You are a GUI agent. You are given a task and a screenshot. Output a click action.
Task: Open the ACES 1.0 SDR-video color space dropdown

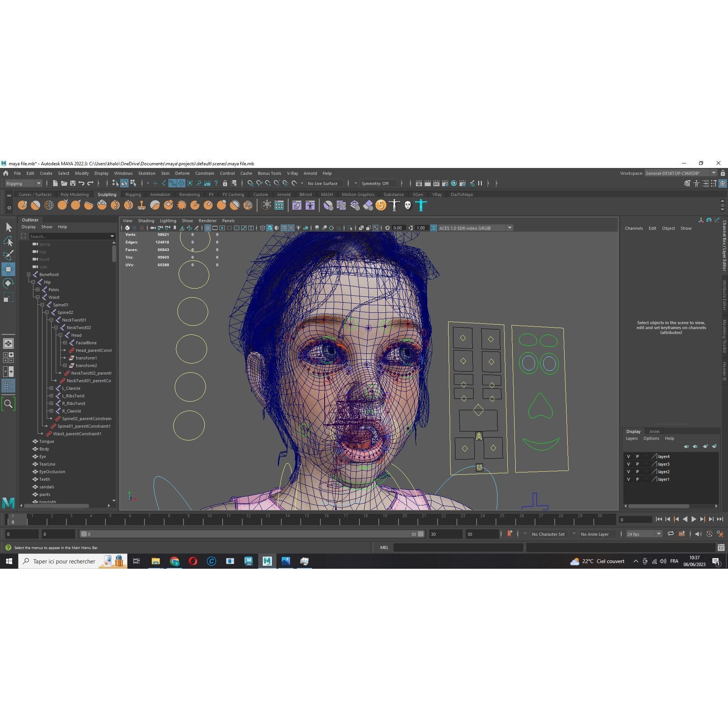coord(510,228)
